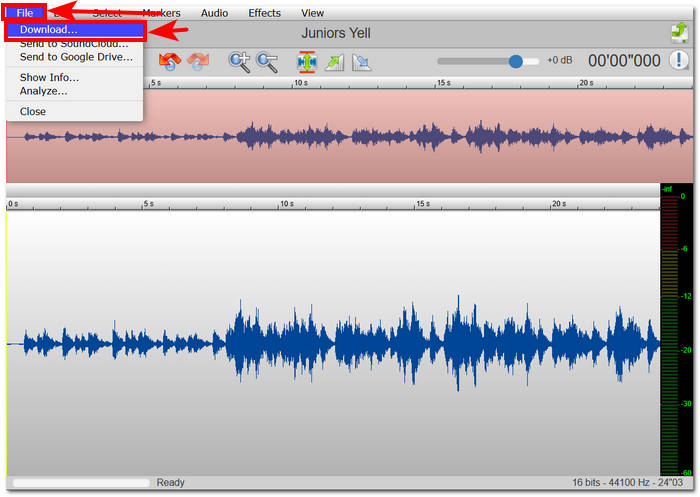Click the +0 dB gain label
Image resolution: width=700 pixels, height=497 pixels.
coord(560,60)
